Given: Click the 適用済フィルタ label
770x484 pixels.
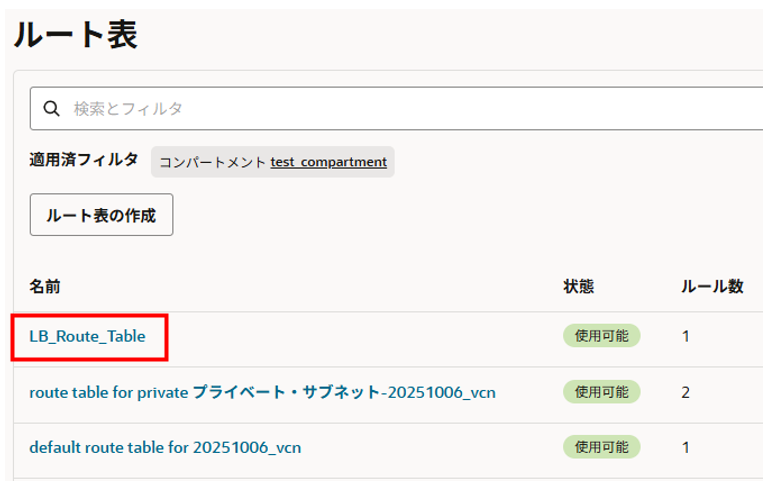Looking at the screenshot, I should pyautogui.click(x=84, y=160).
